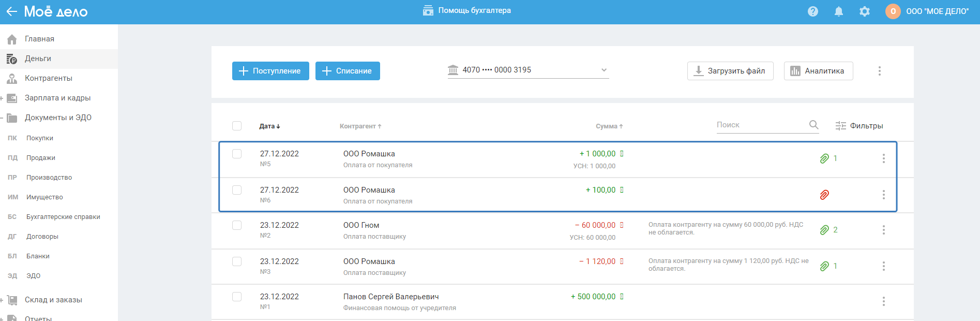
Task: Click the search magnifier icon
Action: click(813, 125)
